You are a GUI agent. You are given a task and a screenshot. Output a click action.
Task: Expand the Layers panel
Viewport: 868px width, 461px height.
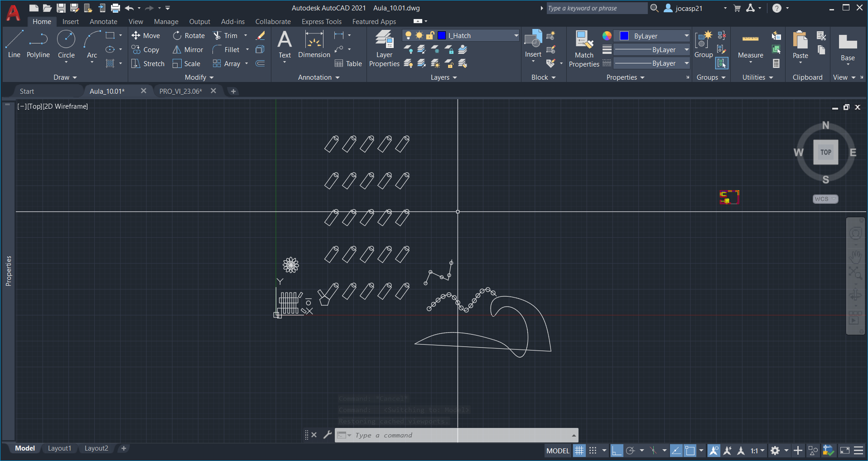click(444, 77)
